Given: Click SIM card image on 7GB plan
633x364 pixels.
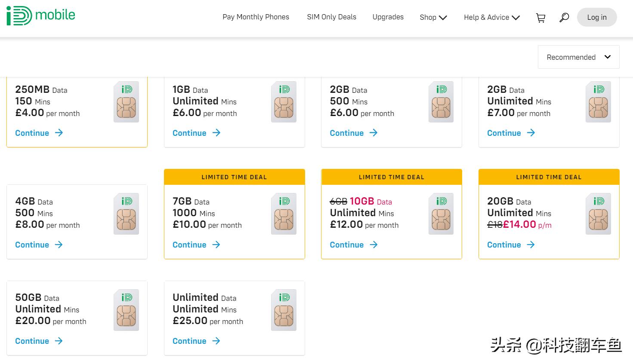Looking at the screenshot, I should [284, 214].
